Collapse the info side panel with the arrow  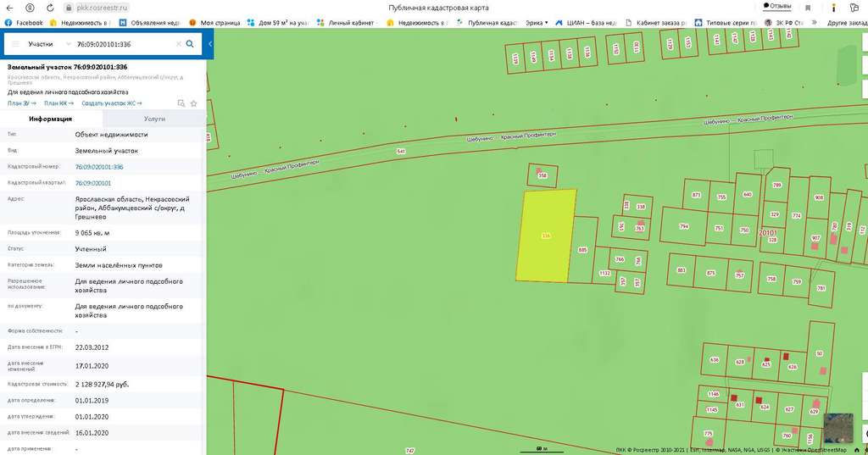(209, 43)
